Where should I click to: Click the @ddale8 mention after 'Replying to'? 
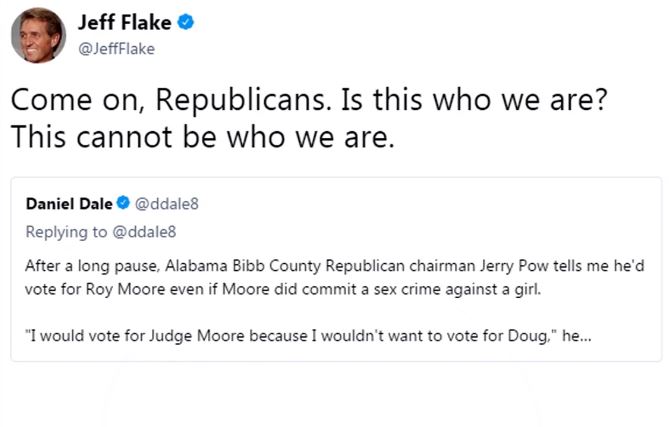tap(143, 233)
